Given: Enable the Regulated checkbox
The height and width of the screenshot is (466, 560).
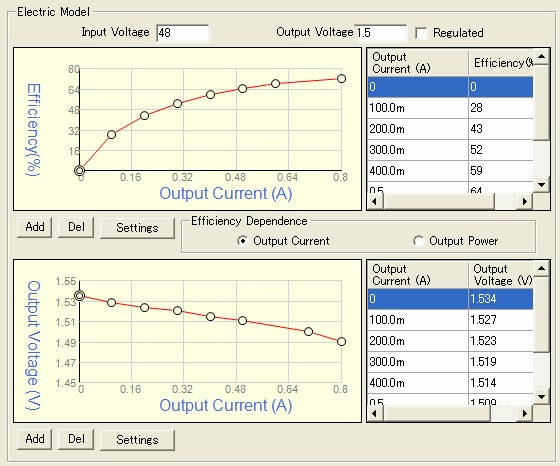Looking at the screenshot, I should click(x=421, y=33).
